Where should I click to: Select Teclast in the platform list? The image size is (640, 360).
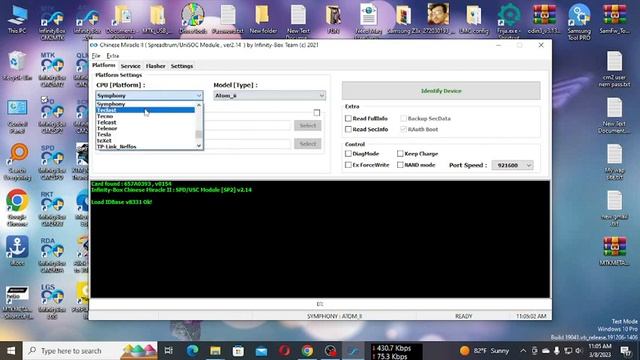pos(145,110)
